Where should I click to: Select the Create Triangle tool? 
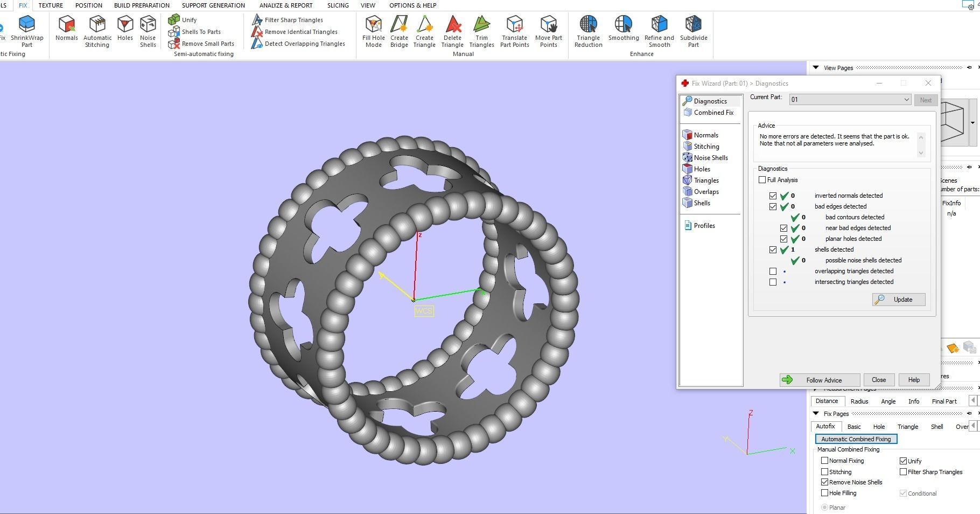click(424, 31)
